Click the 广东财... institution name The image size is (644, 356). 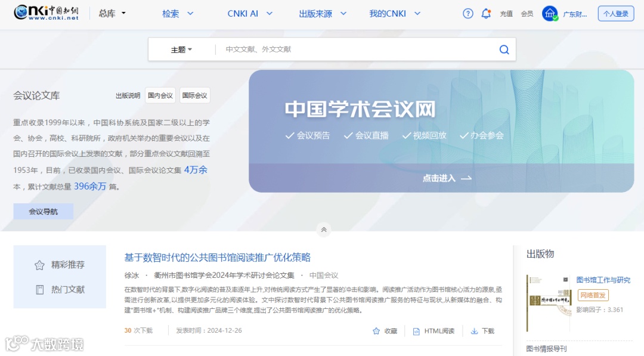pos(575,14)
